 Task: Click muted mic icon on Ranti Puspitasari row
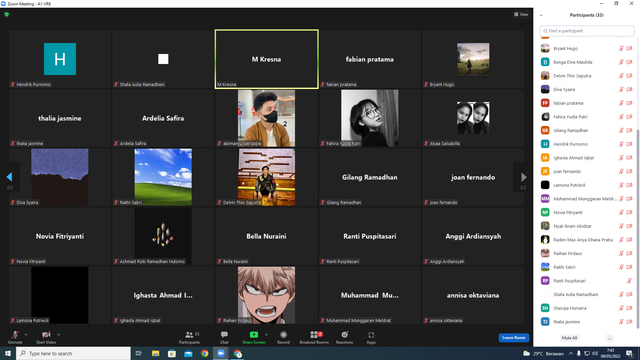pyautogui.click(x=629, y=281)
